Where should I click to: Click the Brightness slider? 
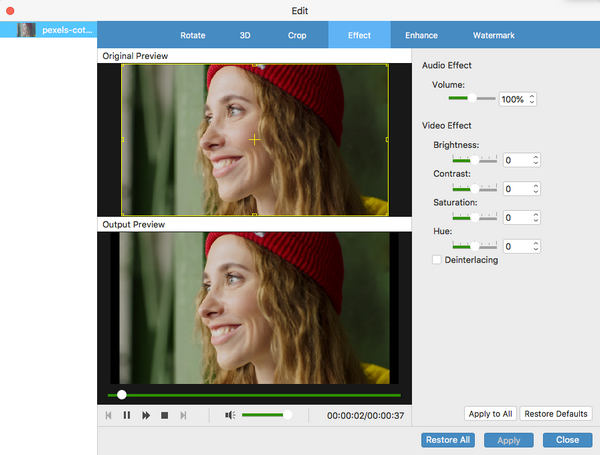click(x=474, y=160)
